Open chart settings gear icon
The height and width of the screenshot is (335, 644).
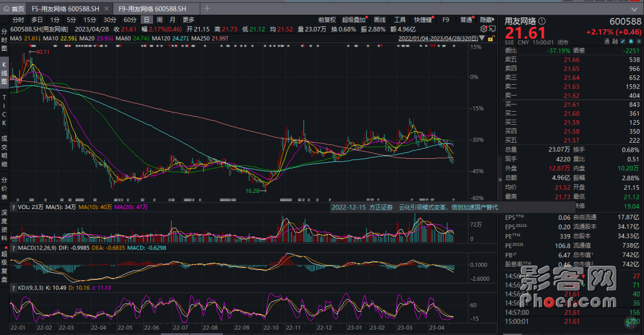[484, 29]
